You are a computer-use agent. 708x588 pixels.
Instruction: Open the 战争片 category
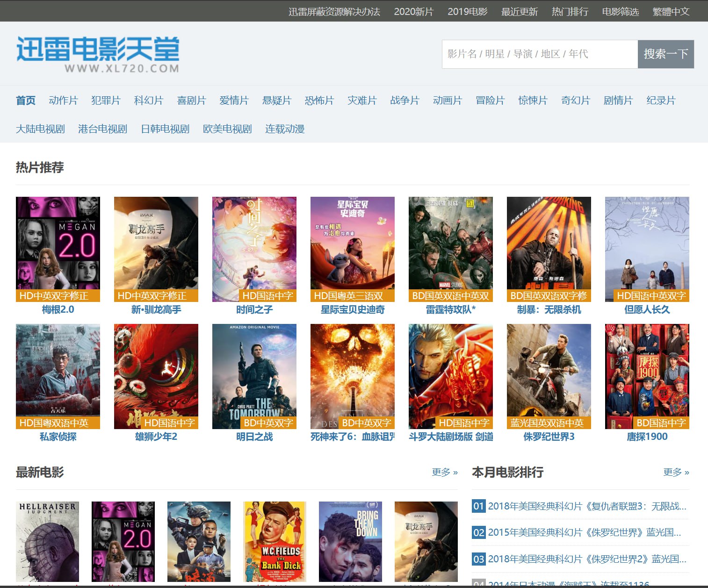tap(405, 100)
